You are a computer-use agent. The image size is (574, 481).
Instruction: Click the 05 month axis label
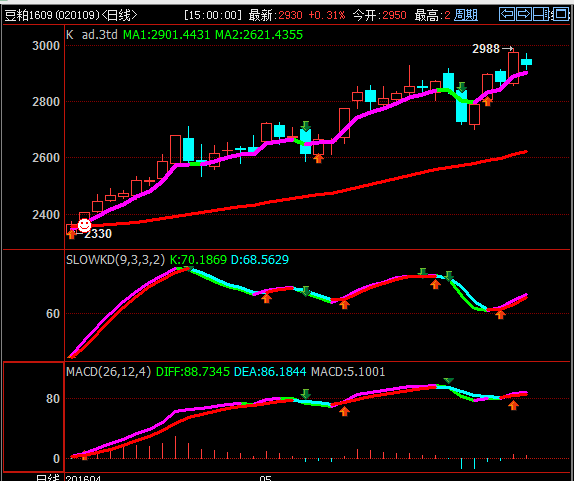[265, 478]
